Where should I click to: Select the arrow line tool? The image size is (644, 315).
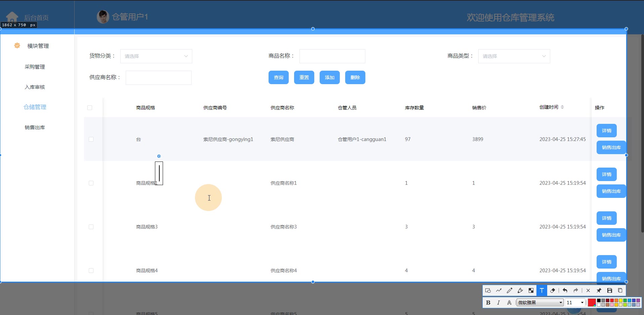coord(499,290)
